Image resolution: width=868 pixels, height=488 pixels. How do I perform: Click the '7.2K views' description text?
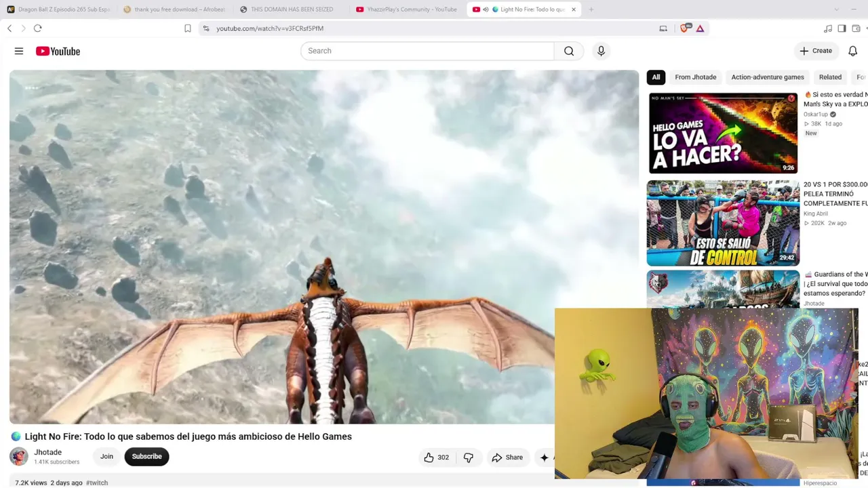(x=31, y=483)
